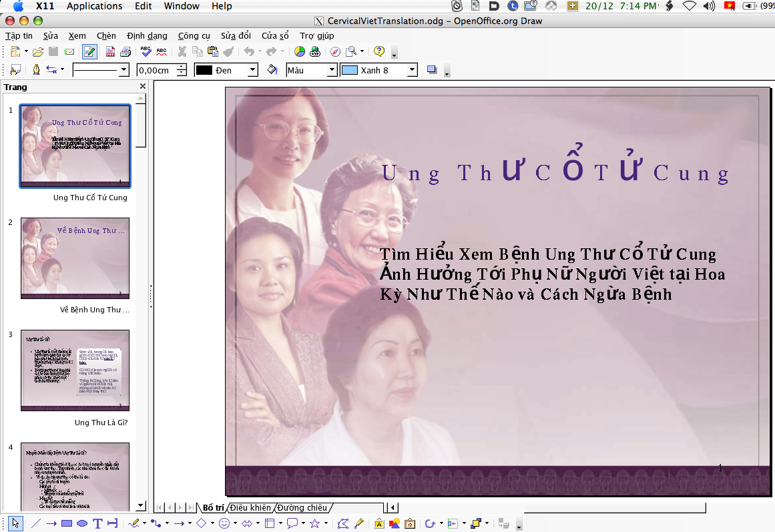Open the Block Arrows dropdown arrow
This screenshot has width=775, height=532.
pos(258,523)
